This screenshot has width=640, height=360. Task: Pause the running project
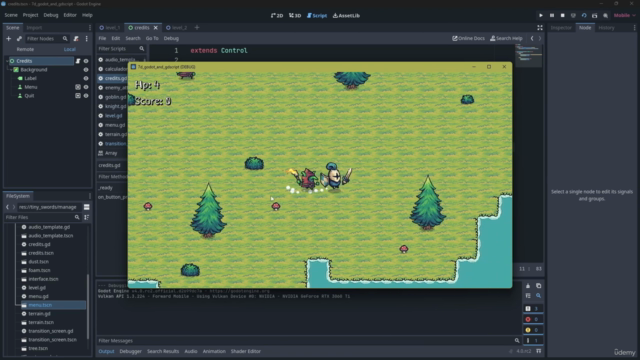coord(552,16)
